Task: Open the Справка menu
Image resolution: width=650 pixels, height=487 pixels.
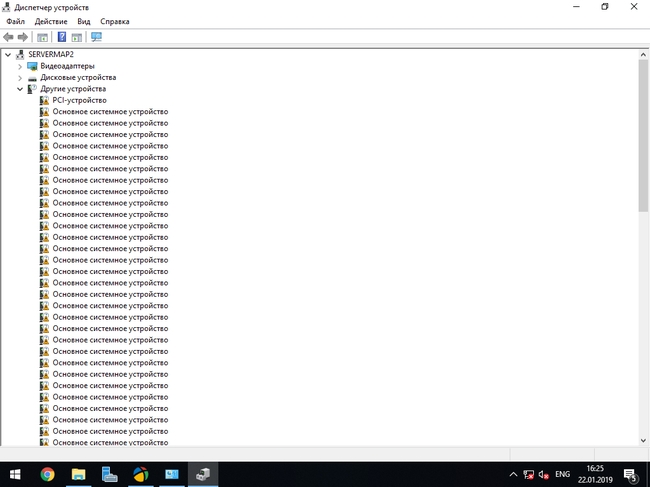Action: 115,22
